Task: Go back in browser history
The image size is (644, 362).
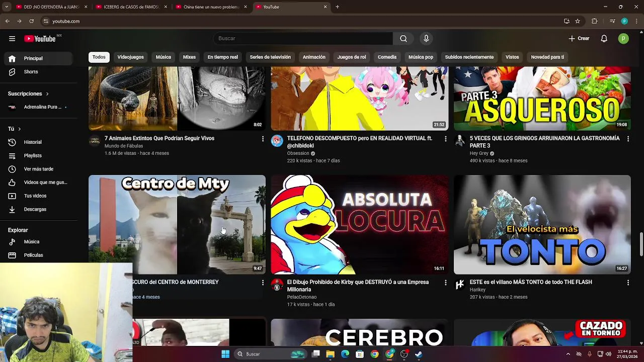Action: pyautogui.click(x=7, y=21)
